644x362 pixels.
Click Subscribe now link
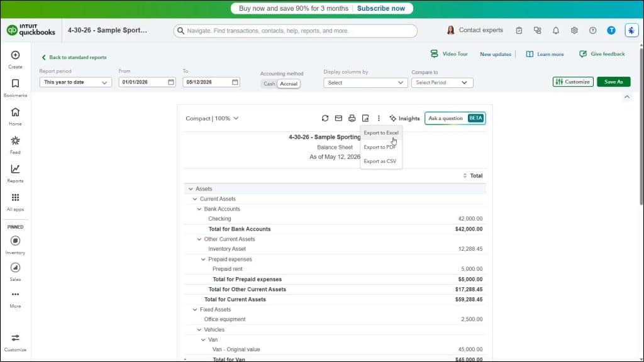coord(380,8)
